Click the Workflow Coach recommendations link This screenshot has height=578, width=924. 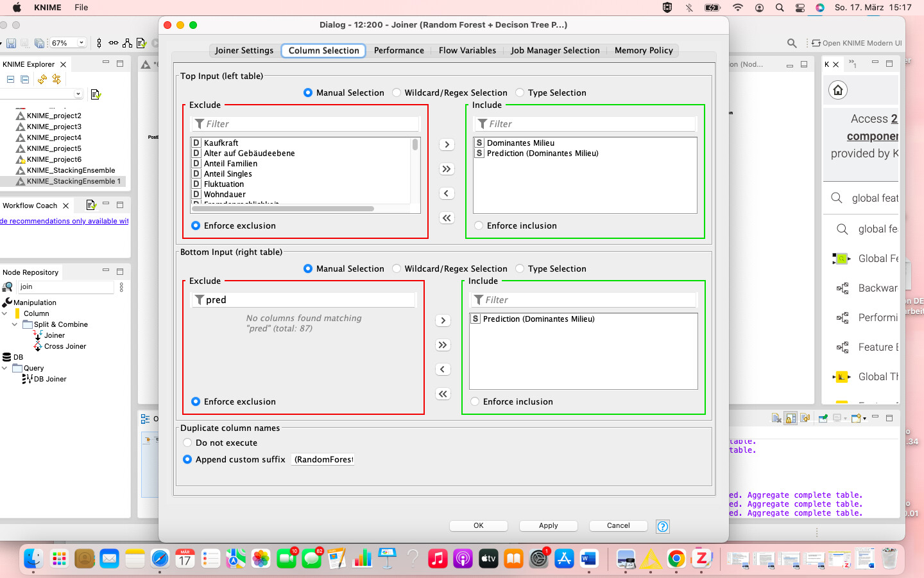64,221
